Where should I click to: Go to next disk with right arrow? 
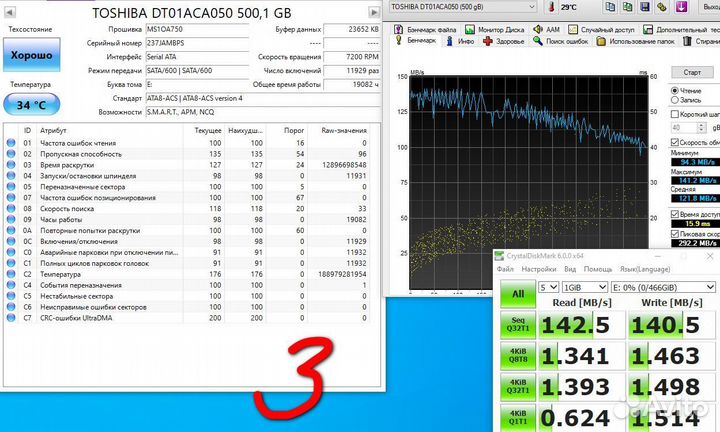375,12
